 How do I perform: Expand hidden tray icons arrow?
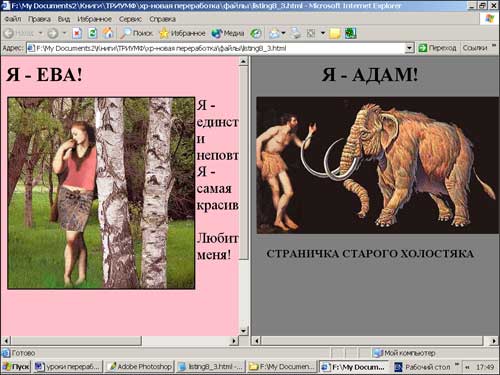click(x=467, y=367)
